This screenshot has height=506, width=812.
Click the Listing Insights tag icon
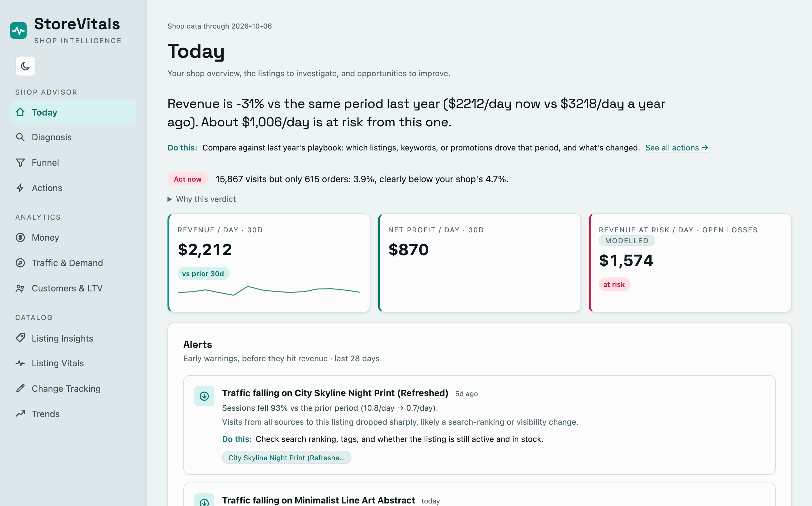20,338
